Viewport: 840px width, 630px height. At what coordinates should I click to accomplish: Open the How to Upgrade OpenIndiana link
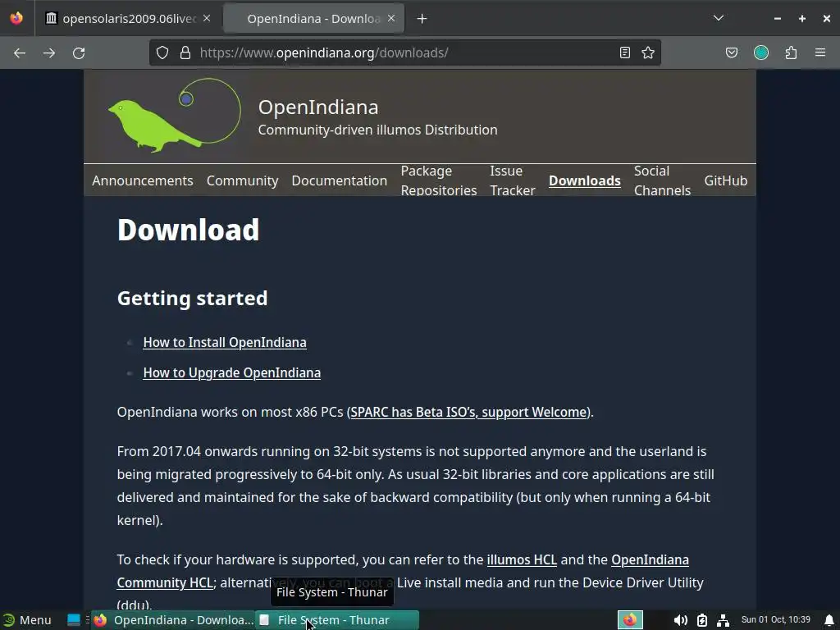tap(231, 373)
